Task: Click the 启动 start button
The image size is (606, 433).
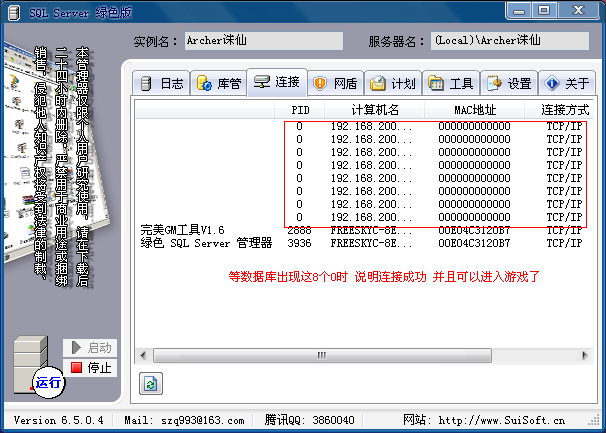Action: coord(90,348)
